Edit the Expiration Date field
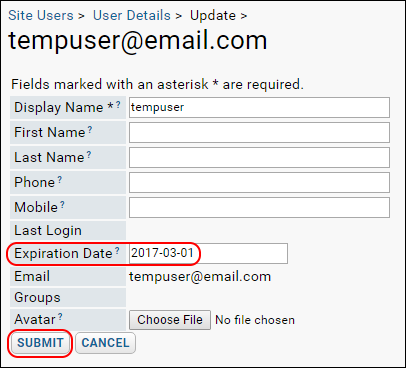The height and width of the screenshot is (368, 406). 208,253
